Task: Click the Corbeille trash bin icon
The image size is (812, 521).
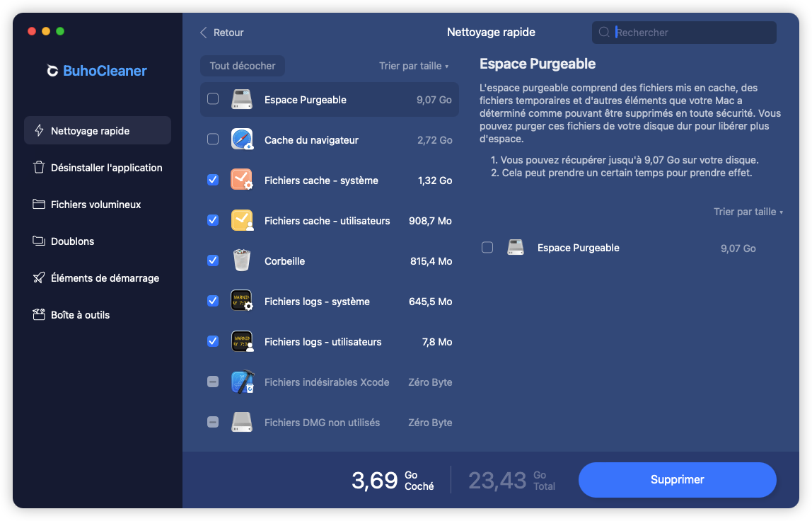Action: click(242, 260)
